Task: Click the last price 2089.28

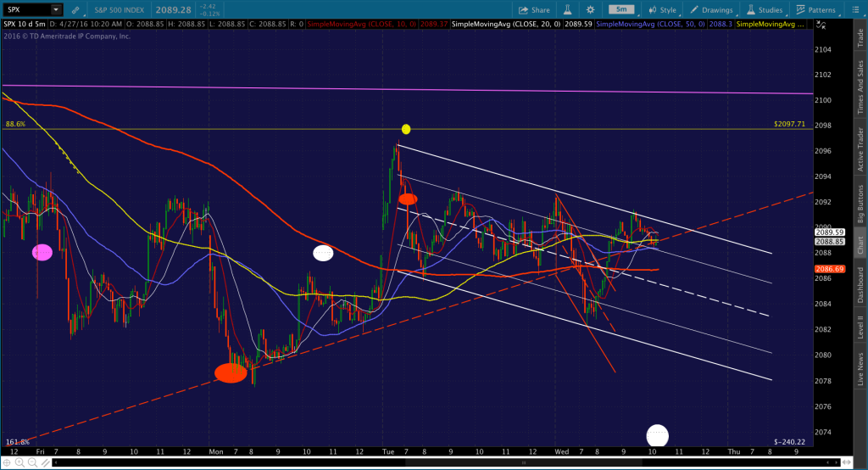Action: pos(173,10)
